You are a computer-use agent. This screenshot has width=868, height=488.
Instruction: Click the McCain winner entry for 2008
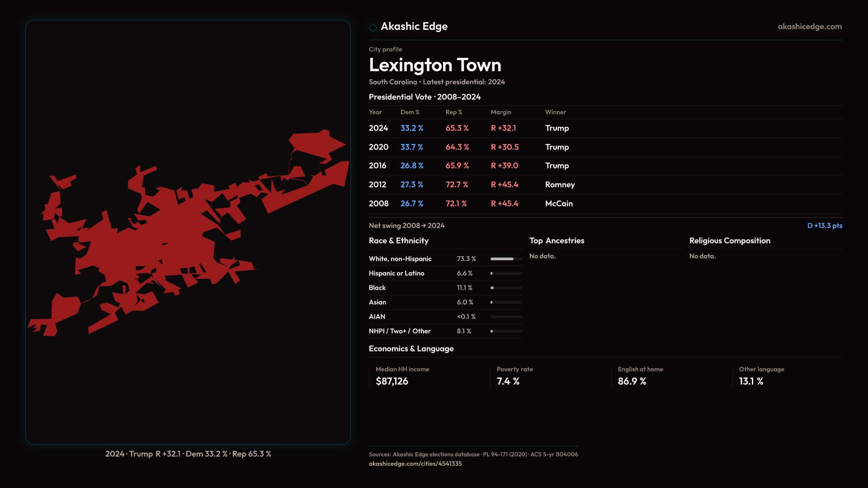coord(559,204)
